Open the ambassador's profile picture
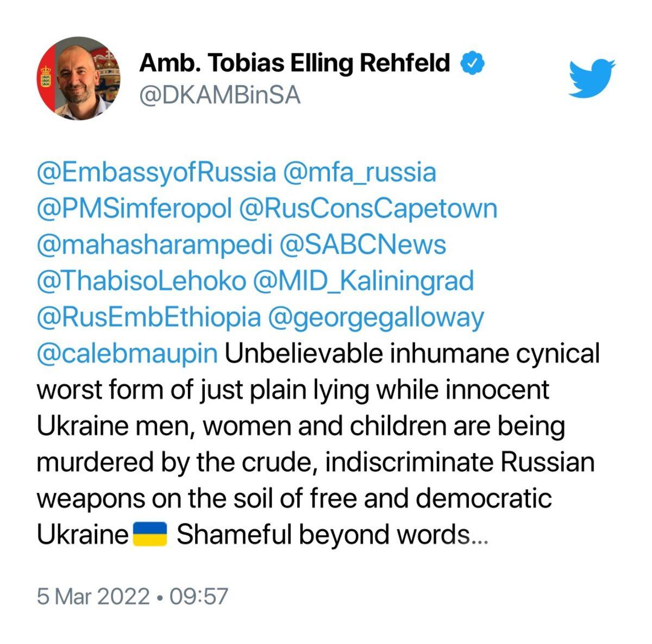The width and height of the screenshot is (652, 644). pos(78,78)
